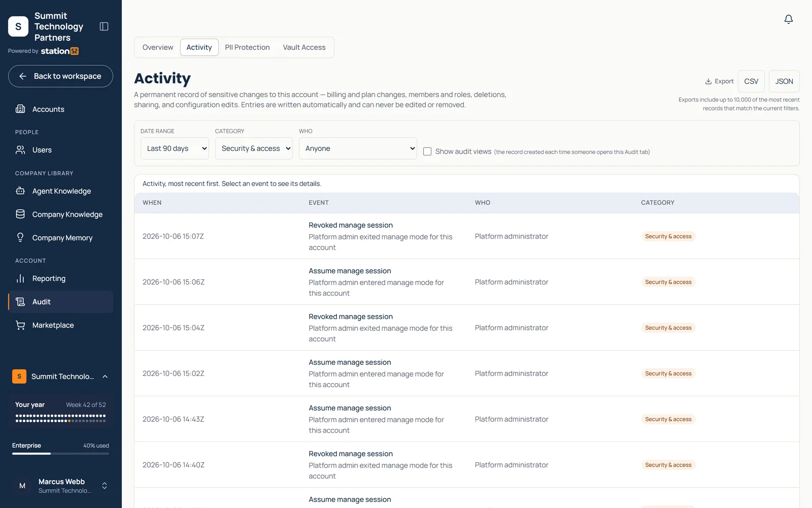Select the 2026-10-06 15:06Z event row
This screenshot has width=812, height=508.
(467, 282)
